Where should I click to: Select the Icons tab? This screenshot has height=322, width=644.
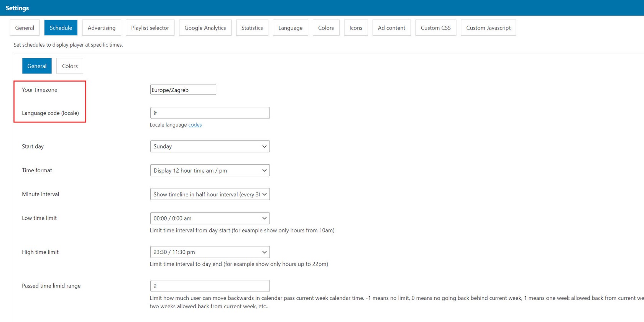[x=356, y=28]
